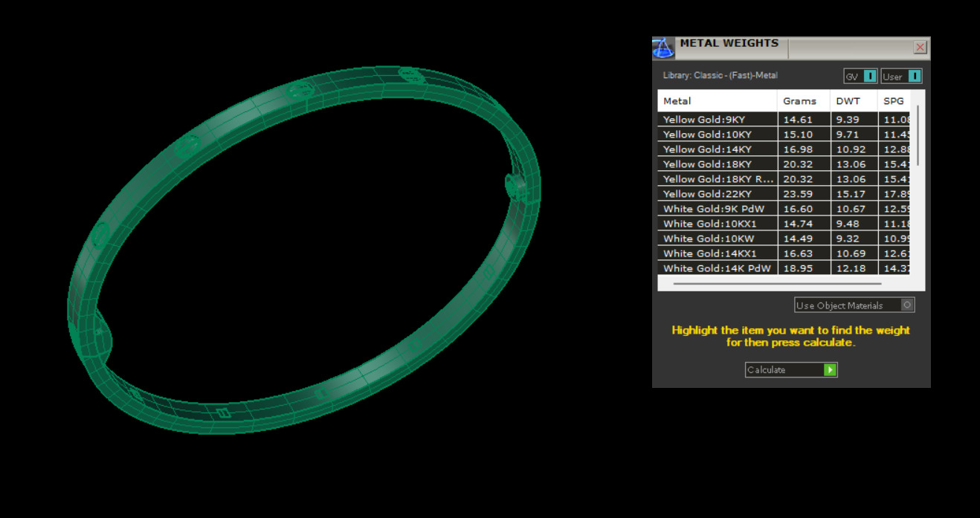Screen dimensions: 980x518
Task: Click the 14.61 grams cell
Action: tap(804, 120)
